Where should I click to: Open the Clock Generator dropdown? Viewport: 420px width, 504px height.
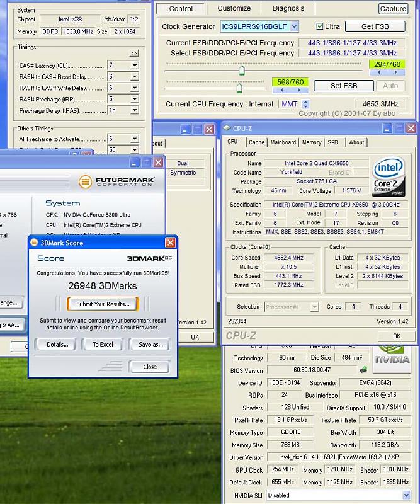[294, 26]
